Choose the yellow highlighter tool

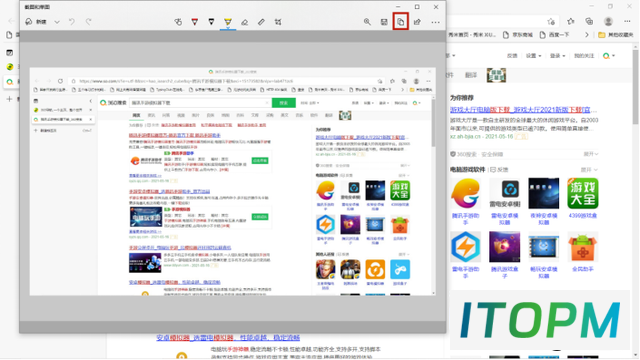(x=228, y=22)
